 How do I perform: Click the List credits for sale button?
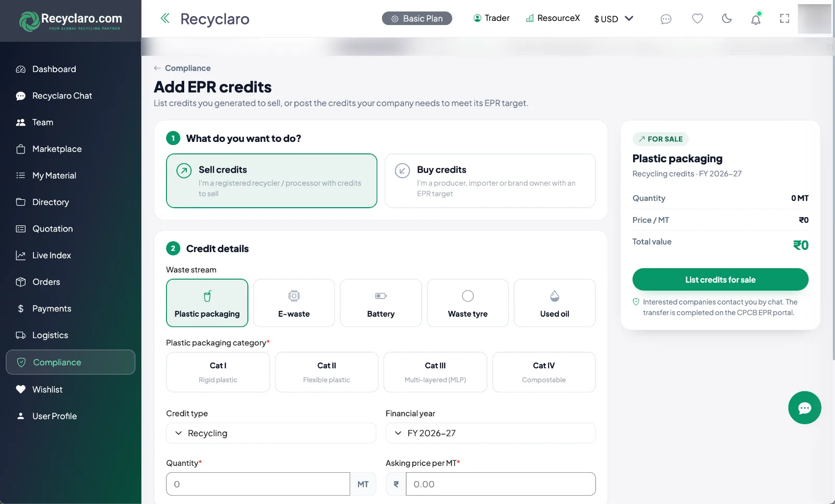point(720,280)
